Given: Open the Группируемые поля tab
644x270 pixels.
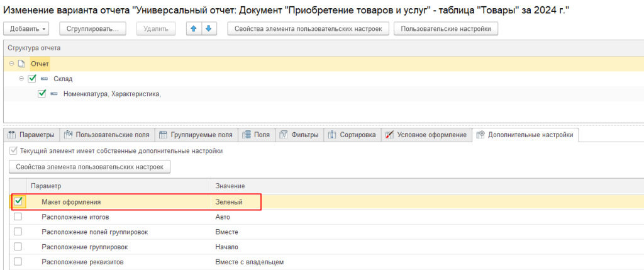Looking at the screenshot, I should tap(196, 135).
